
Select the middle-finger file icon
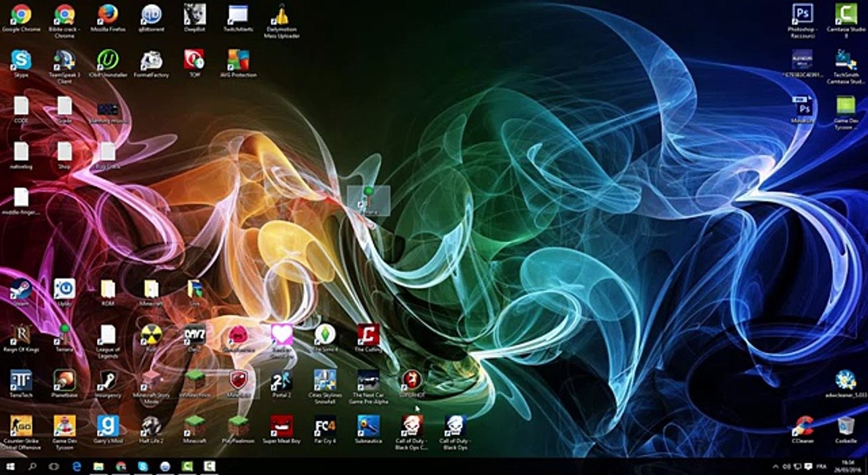tap(21, 202)
